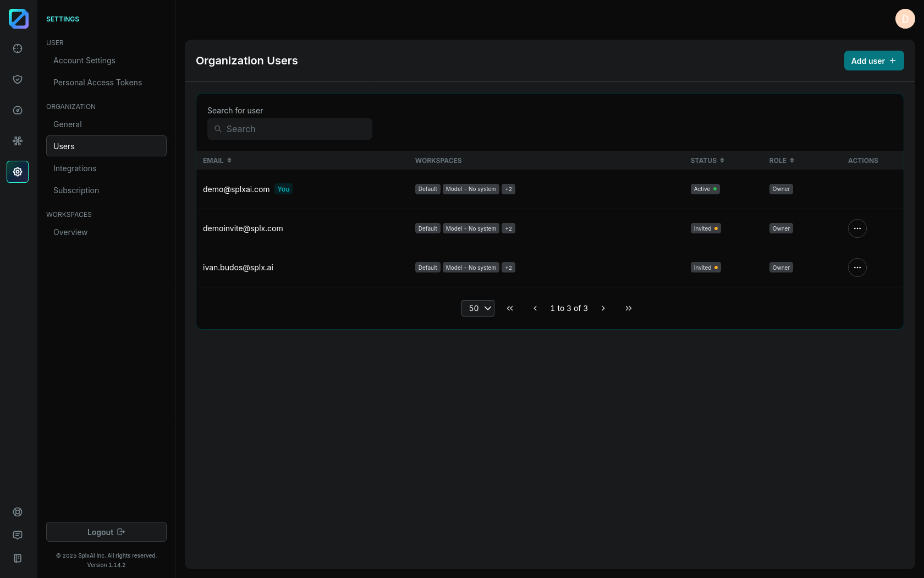Open the shield check icon in sidebar
The height and width of the screenshot is (578, 924).
18,79
